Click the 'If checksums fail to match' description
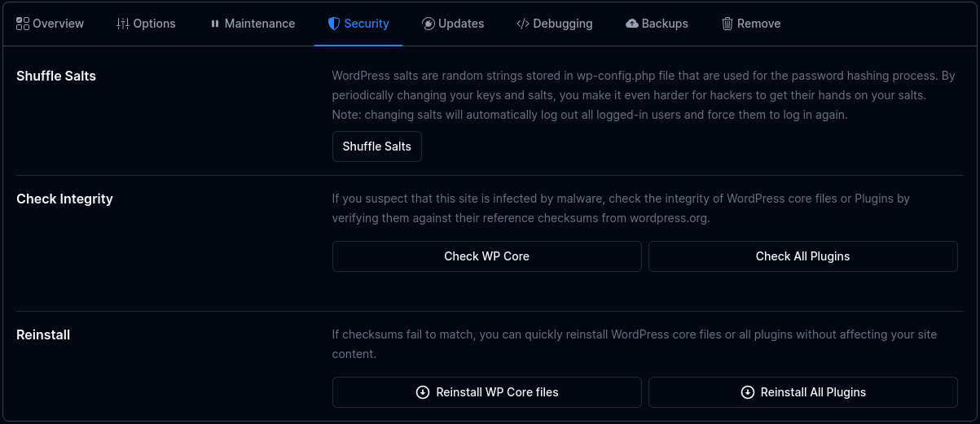This screenshot has width=980, height=424. (x=635, y=344)
